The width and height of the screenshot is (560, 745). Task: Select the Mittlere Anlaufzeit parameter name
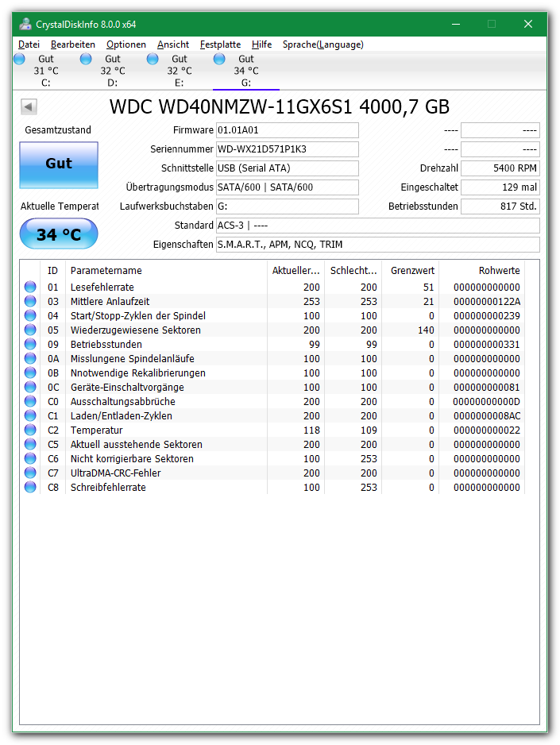point(110,301)
